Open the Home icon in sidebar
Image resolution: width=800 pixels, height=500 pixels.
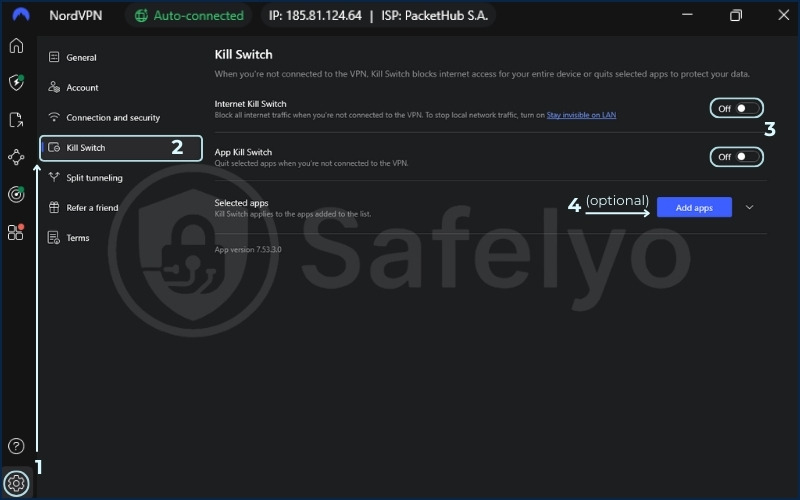point(16,45)
